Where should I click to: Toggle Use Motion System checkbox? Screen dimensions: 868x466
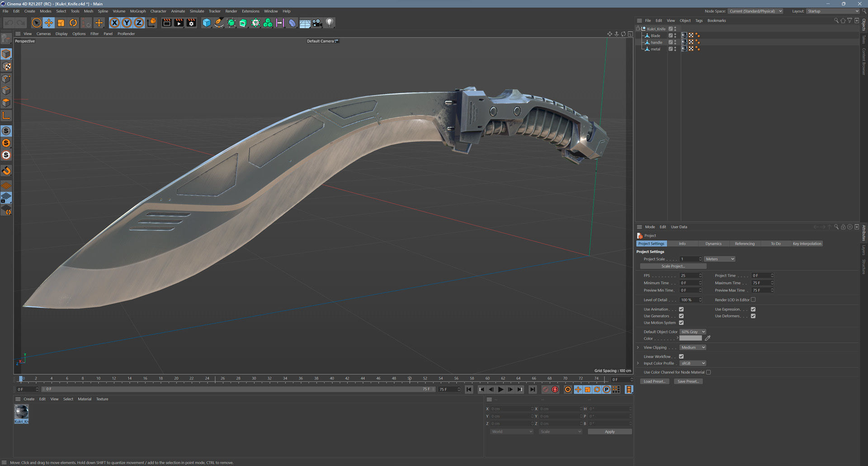(681, 323)
